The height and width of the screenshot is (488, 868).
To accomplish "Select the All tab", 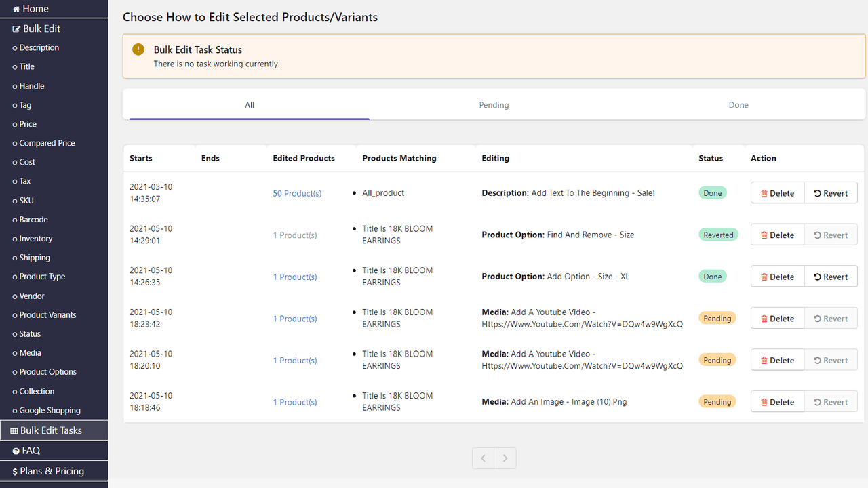I will point(249,105).
